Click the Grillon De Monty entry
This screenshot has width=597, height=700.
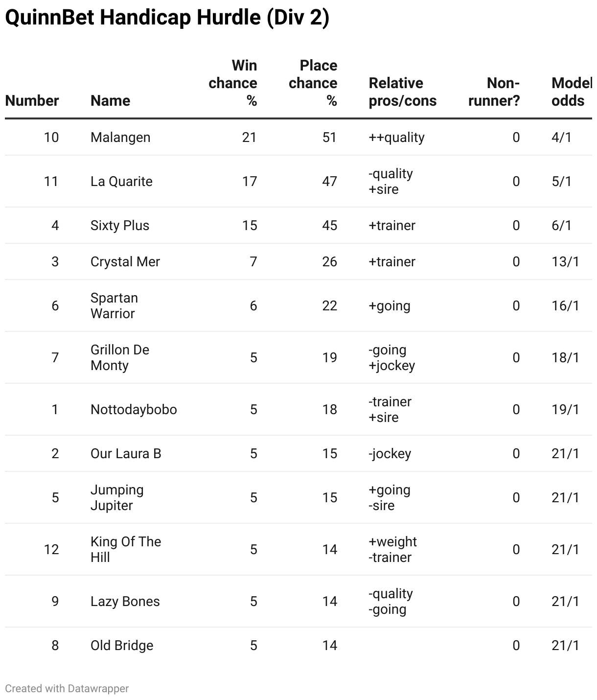point(120,357)
